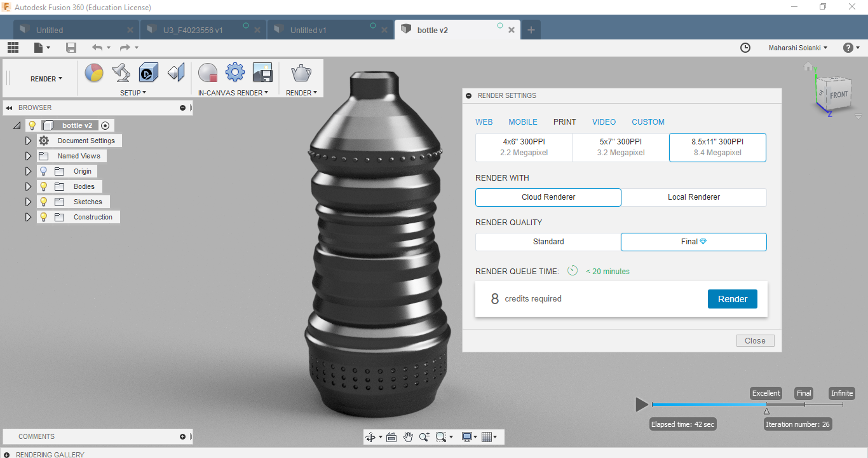
Task: Click the Look At navigation icon
Action: (x=391, y=437)
